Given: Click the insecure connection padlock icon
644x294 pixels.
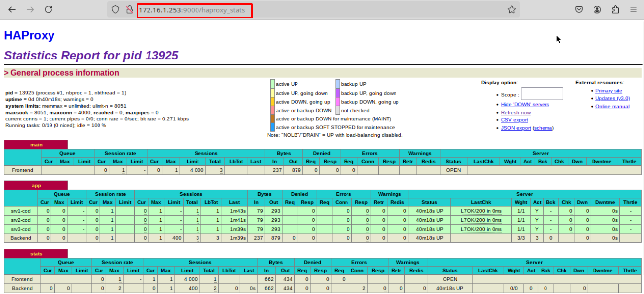Looking at the screenshot, I should 129,10.
